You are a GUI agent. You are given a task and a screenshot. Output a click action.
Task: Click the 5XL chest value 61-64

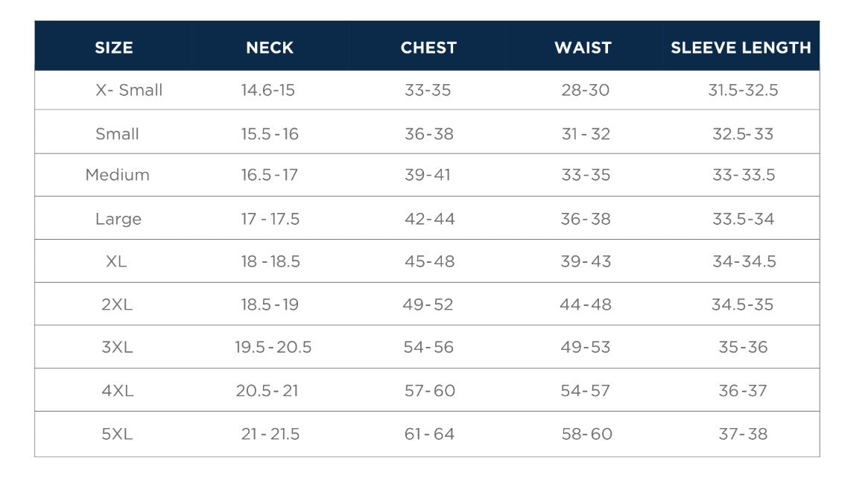click(429, 434)
